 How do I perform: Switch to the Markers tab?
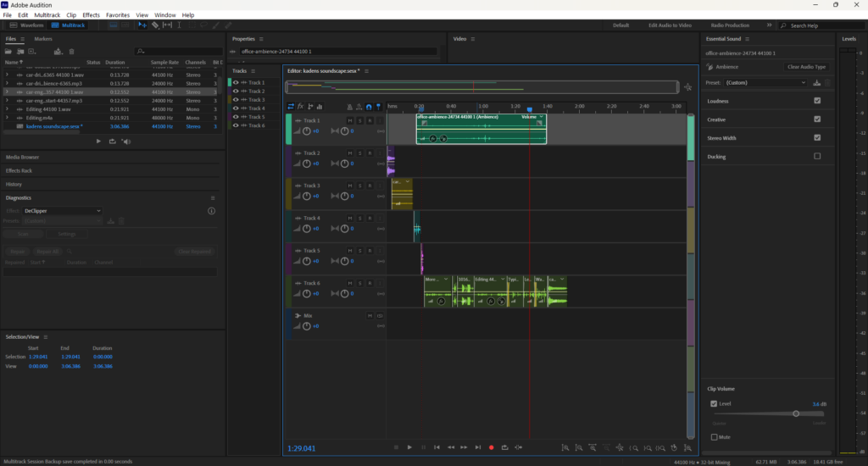click(43, 39)
